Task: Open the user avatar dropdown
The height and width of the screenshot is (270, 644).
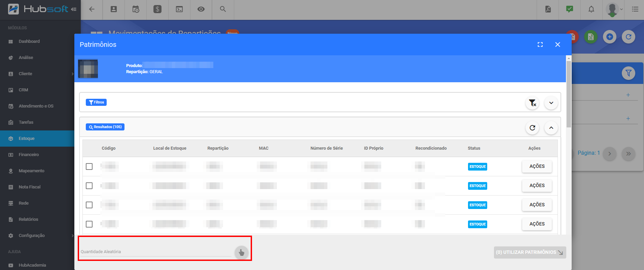Action: point(614,9)
